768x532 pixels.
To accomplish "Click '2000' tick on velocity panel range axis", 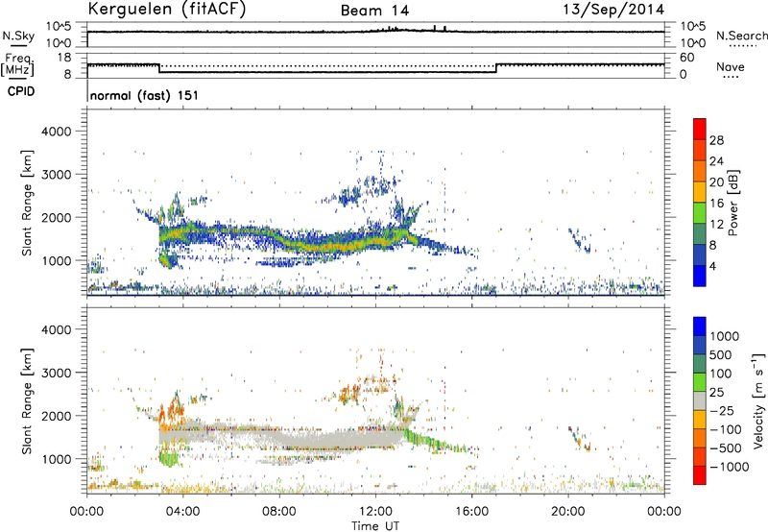I will click(56, 416).
